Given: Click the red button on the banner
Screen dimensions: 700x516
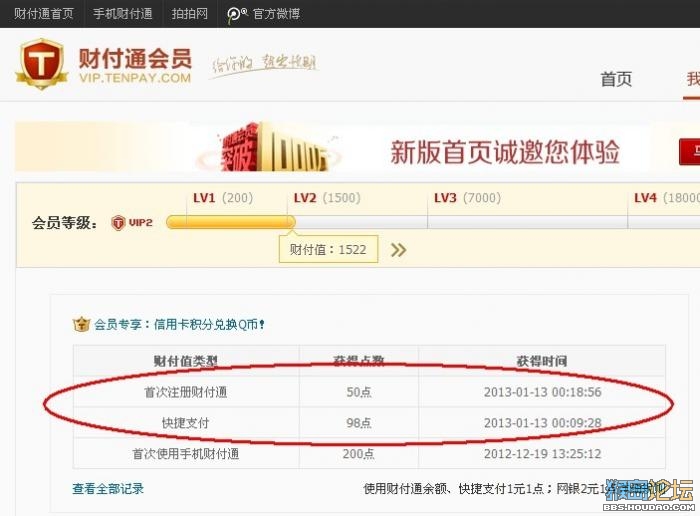Looking at the screenshot, I should pyautogui.click(x=690, y=152).
